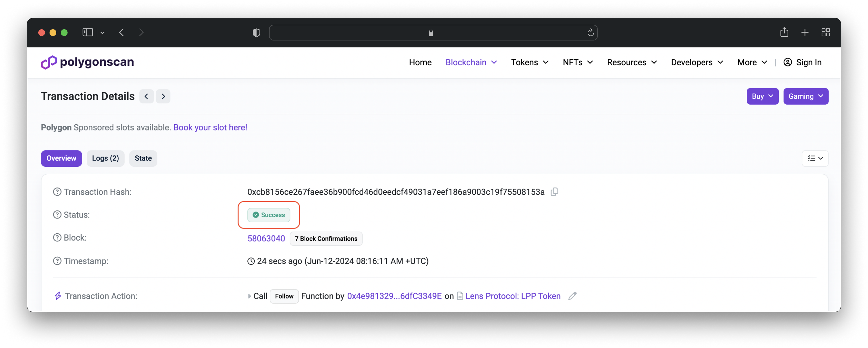Click the contract document icon before Lens Protocol
The height and width of the screenshot is (348, 868).
point(460,296)
